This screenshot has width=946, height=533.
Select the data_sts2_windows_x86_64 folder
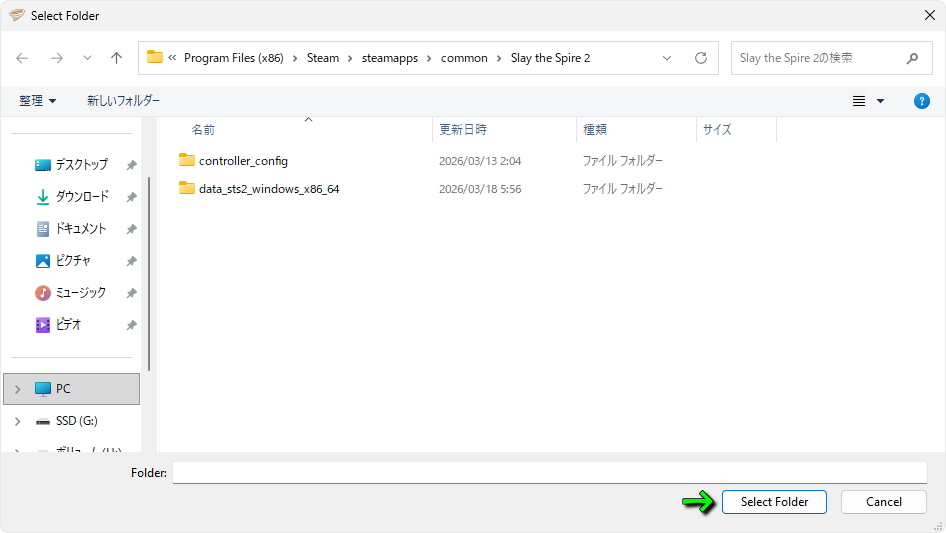click(x=268, y=189)
